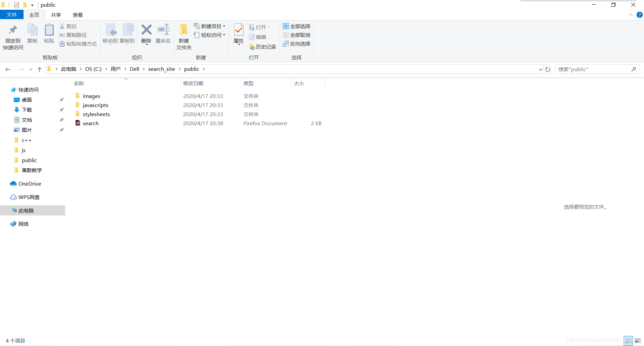Refresh the current folder view
The image size is (644, 346).
point(548,69)
